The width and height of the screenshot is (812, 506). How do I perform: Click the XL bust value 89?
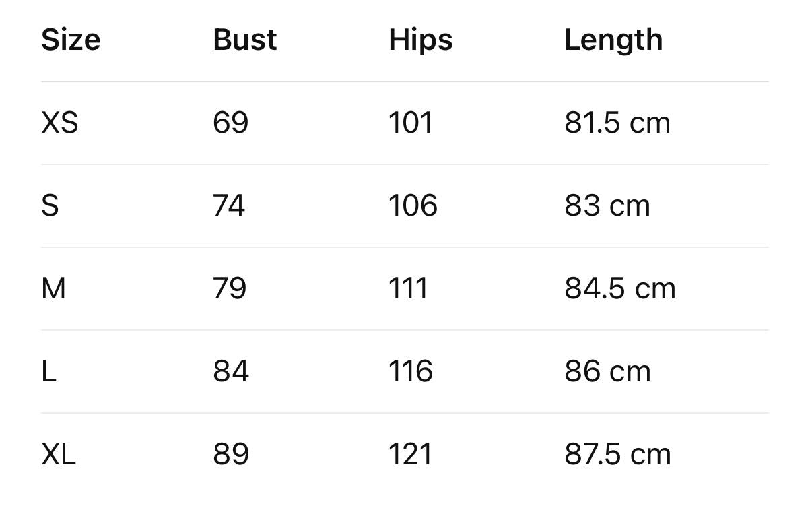231,454
